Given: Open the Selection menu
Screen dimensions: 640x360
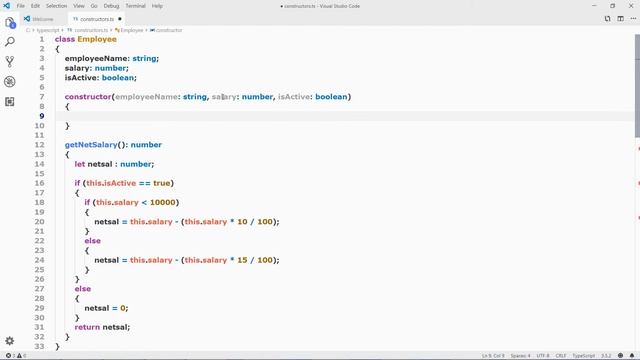Looking at the screenshot, I should click(56, 6).
